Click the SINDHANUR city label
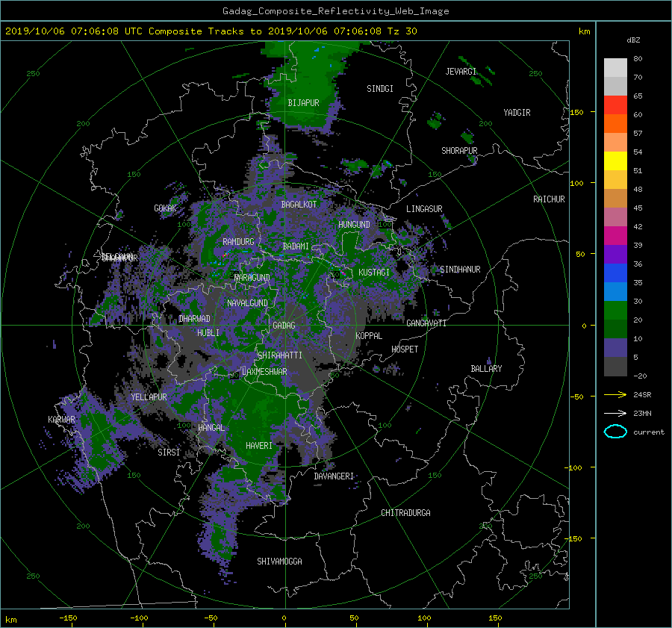 coord(460,270)
